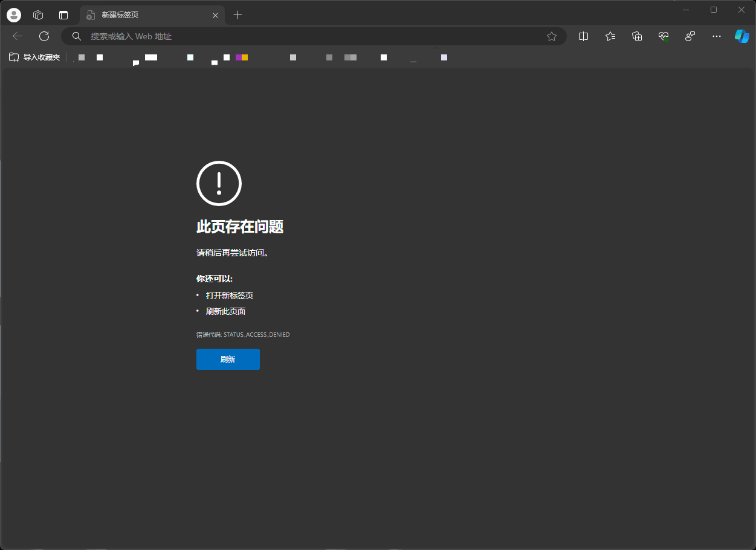Focus the 搜索或输入 Web 地址 address bar
Image resolution: width=756 pixels, height=550 pixels.
click(314, 36)
